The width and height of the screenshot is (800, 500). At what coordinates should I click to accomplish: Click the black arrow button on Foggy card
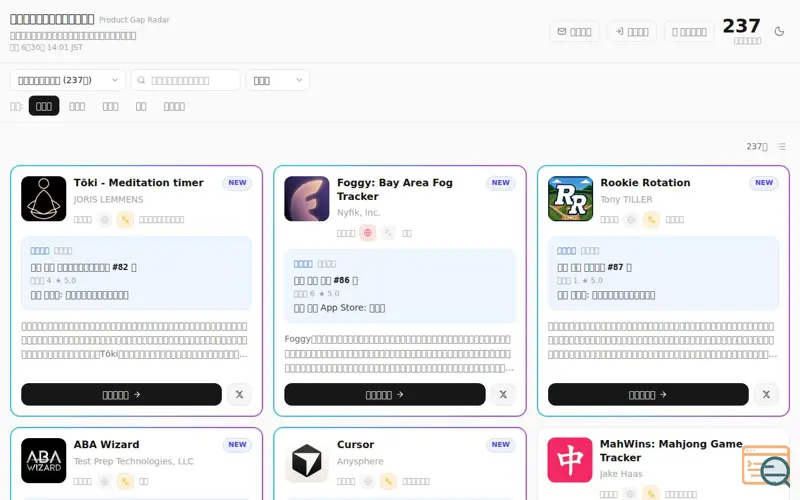coord(385,394)
